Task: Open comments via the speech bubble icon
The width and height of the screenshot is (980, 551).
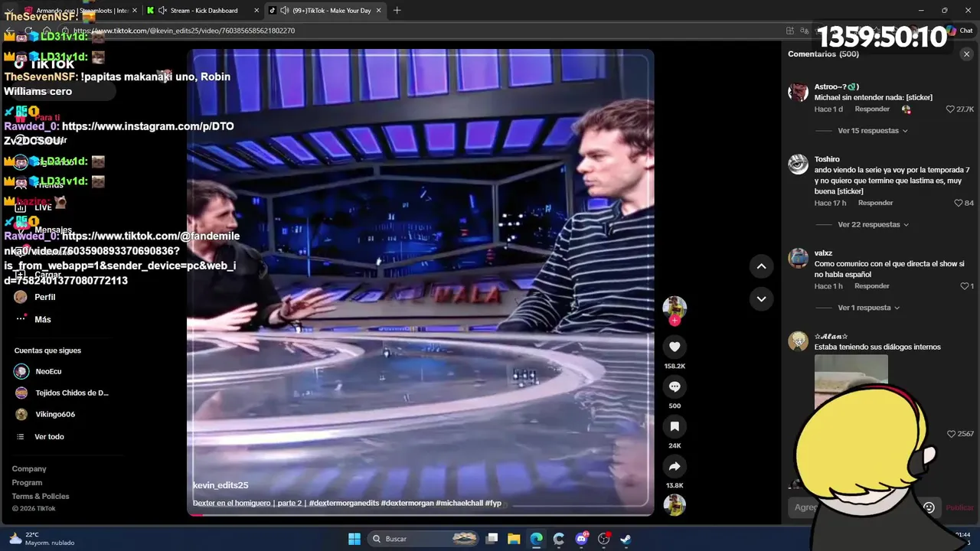Action: pos(675,386)
